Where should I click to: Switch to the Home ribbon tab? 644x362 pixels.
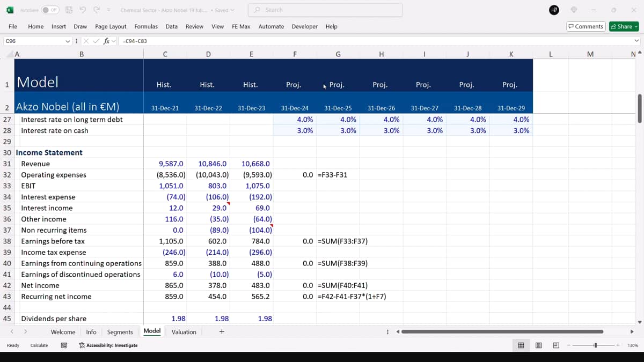[36, 26]
